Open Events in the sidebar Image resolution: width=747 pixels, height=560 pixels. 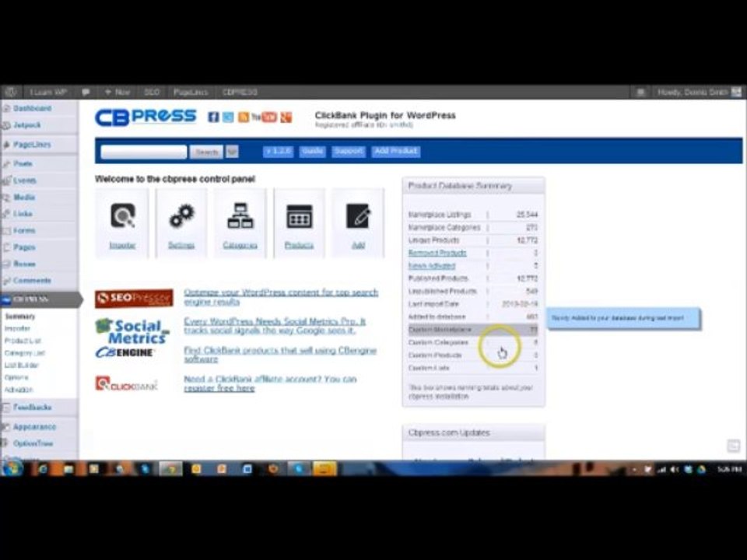pyautogui.click(x=25, y=180)
